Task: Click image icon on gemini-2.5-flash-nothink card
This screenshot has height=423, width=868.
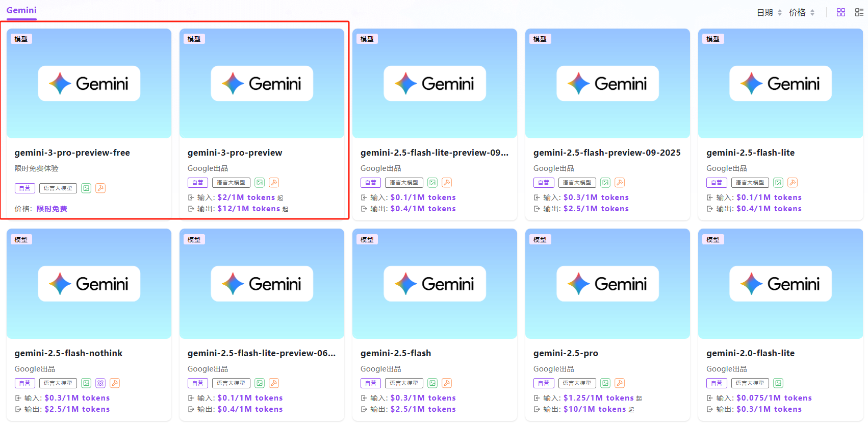Action: click(x=86, y=383)
